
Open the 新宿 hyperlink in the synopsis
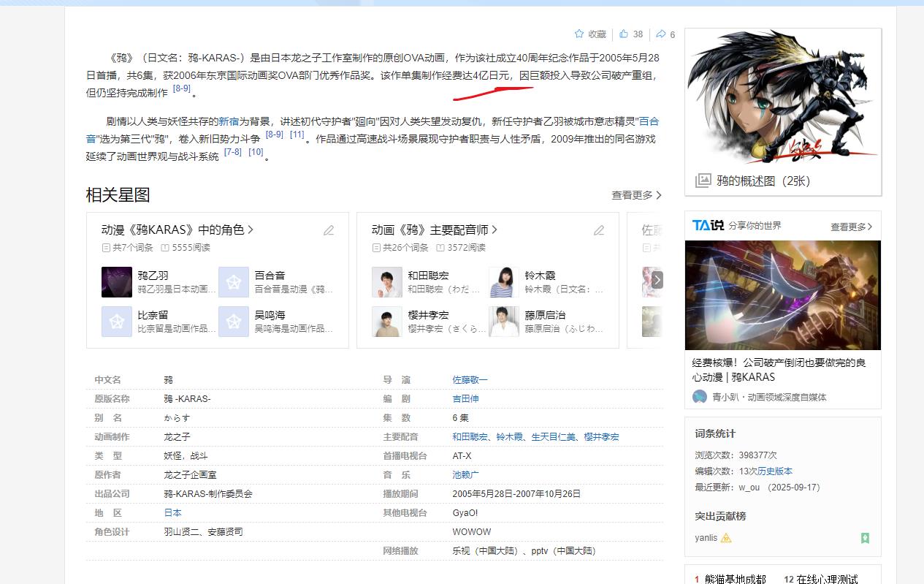pos(229,121)
